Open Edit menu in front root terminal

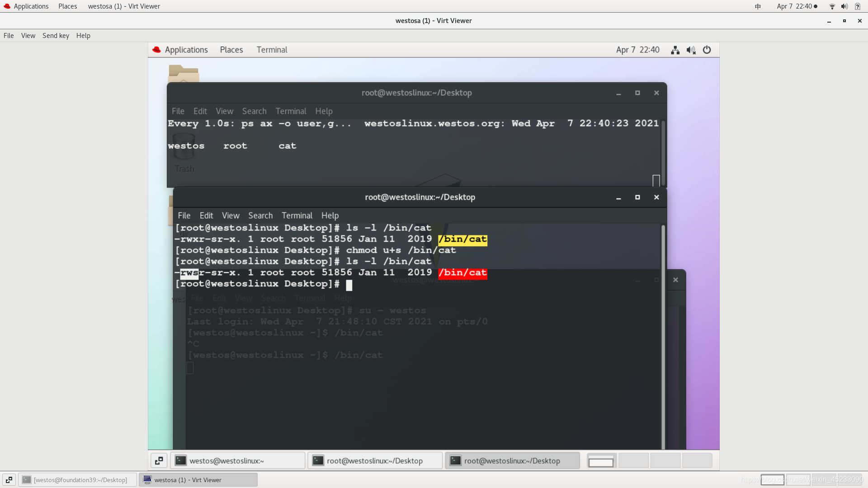click(x=206, y=216)
